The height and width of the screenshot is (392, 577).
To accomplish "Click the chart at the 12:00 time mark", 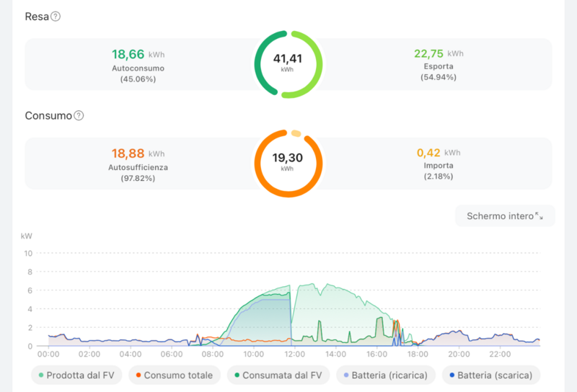I will [x=295, y=317].
